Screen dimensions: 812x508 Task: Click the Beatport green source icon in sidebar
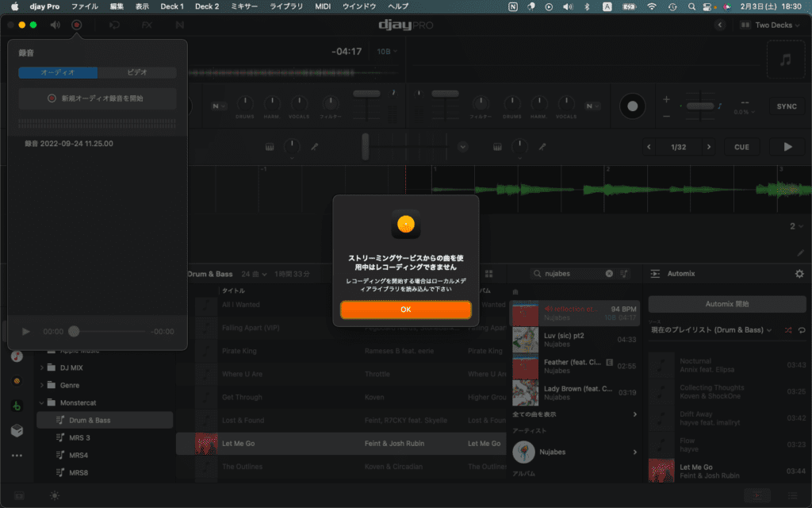click(x=17, y=406)
